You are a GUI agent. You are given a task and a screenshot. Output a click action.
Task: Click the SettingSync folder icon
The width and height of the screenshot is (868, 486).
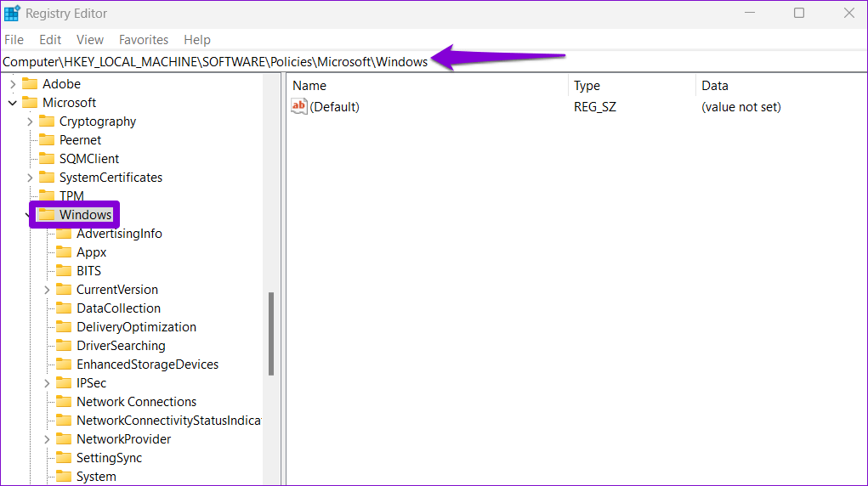pos(64,458)
